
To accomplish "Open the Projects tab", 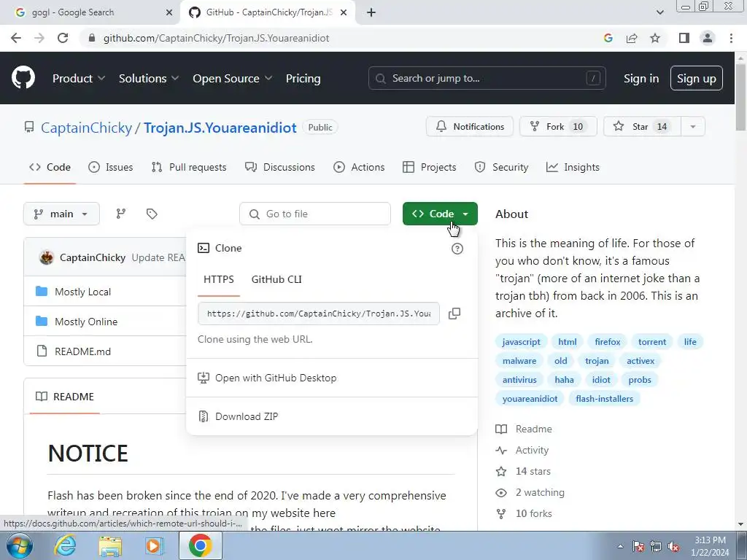I will coord(429,167).
